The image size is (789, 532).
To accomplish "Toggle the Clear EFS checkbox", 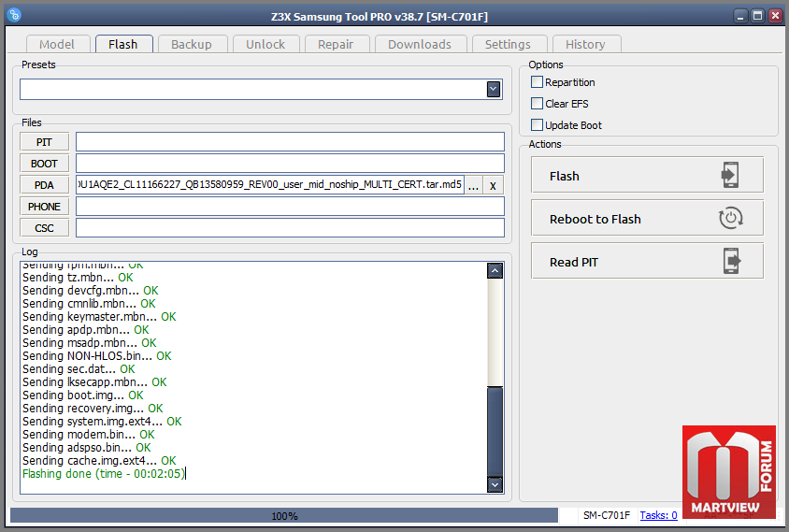I will click(537, 104).
